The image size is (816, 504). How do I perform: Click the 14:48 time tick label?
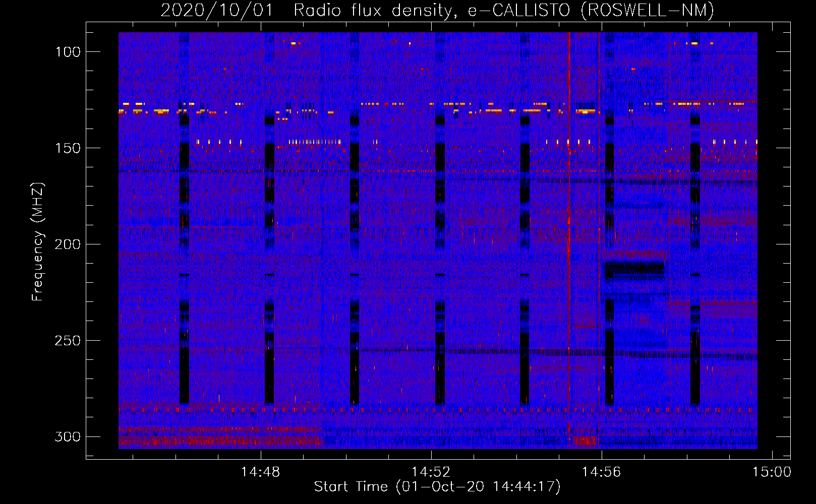click(x=260, y=472)
